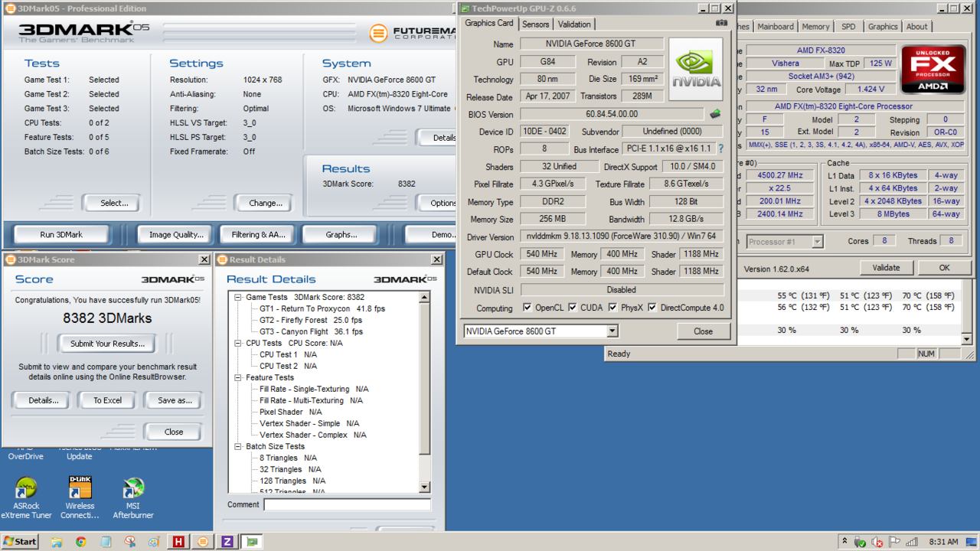The width and height of the screenshot is (980, 551).
Task: Click sensor list scrollbar down arrow
Action: click(x=966, y=339)
